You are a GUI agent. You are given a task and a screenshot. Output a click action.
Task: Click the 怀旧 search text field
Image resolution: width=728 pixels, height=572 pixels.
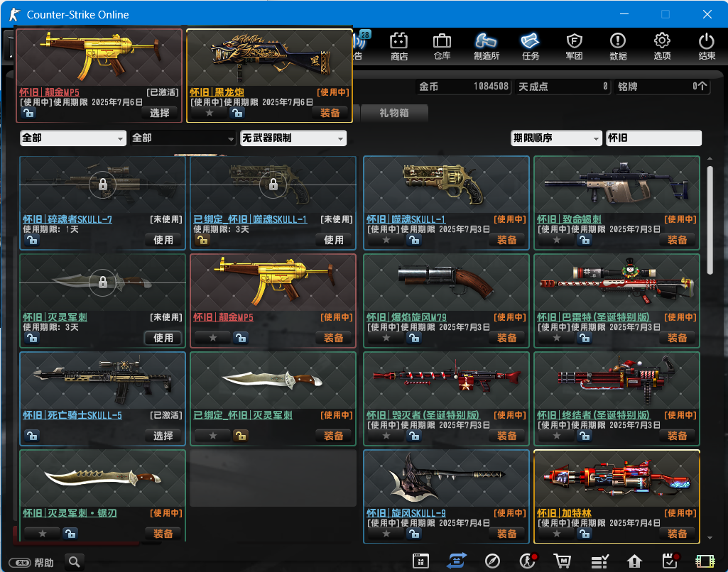click(x=653, y=138)
